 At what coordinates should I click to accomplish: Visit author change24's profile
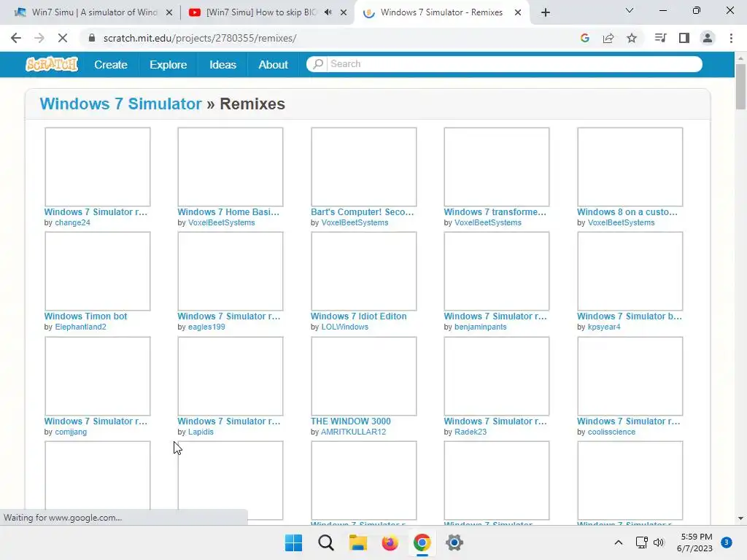coord(72,222)
